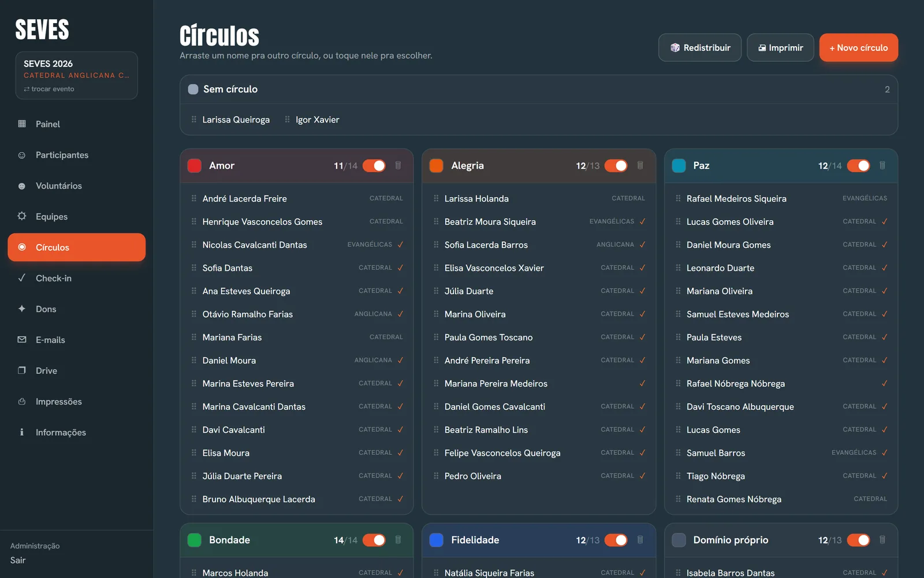Click the Participantes smiley icon
Image resolution: width=924 pixels, height=578 pixels.
[22, 155]
